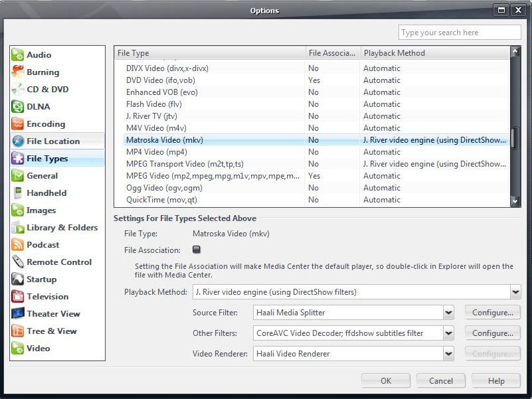This screenshot has height=399, width=532.
Task: Open the Source Filter dropdown
Action: point(448,313)
